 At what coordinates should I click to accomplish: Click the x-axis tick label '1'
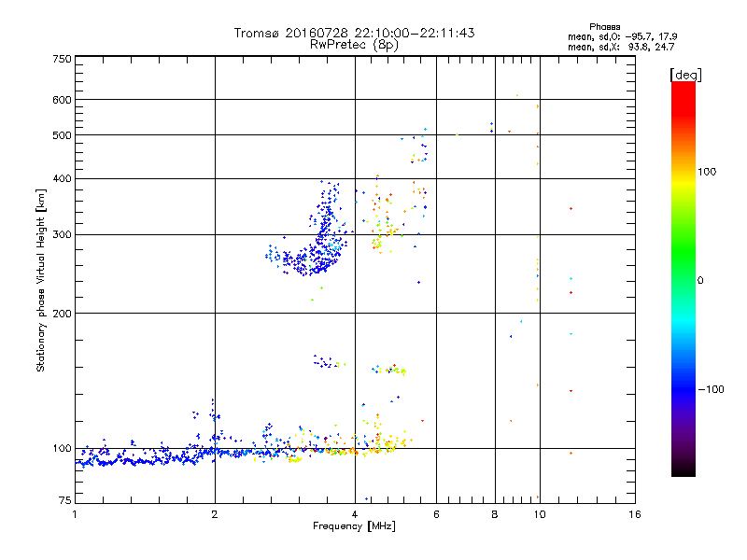point(75,514)
